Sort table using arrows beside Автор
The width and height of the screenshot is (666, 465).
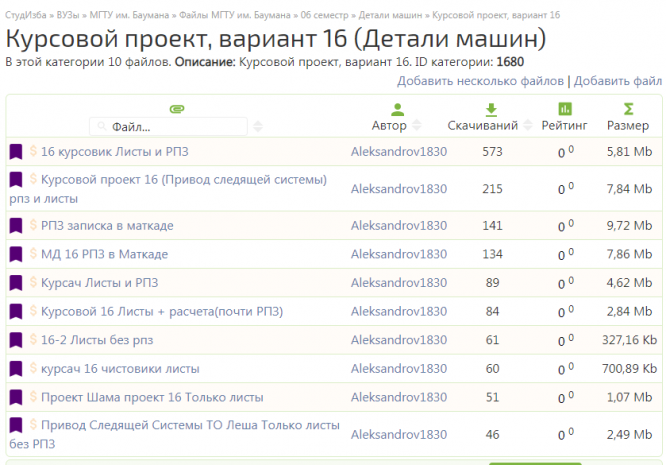417,125
